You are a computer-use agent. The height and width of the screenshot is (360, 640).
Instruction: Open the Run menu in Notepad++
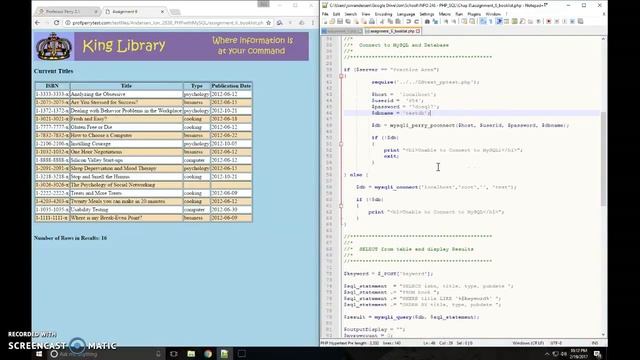point(459,14)
